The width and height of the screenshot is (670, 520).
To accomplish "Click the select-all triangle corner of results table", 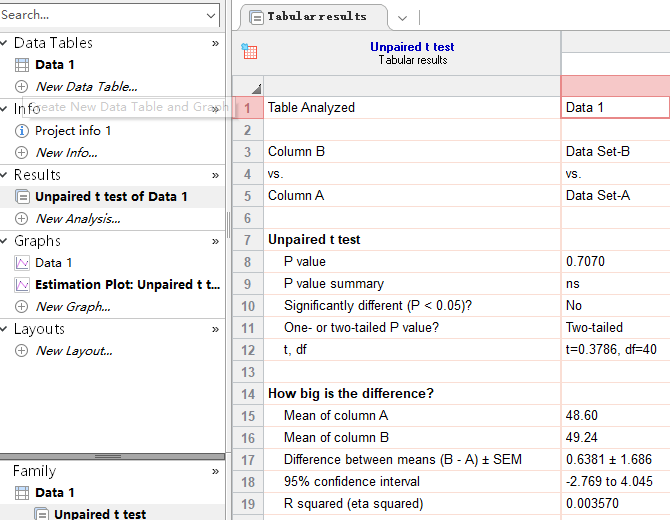I will 256,89.
